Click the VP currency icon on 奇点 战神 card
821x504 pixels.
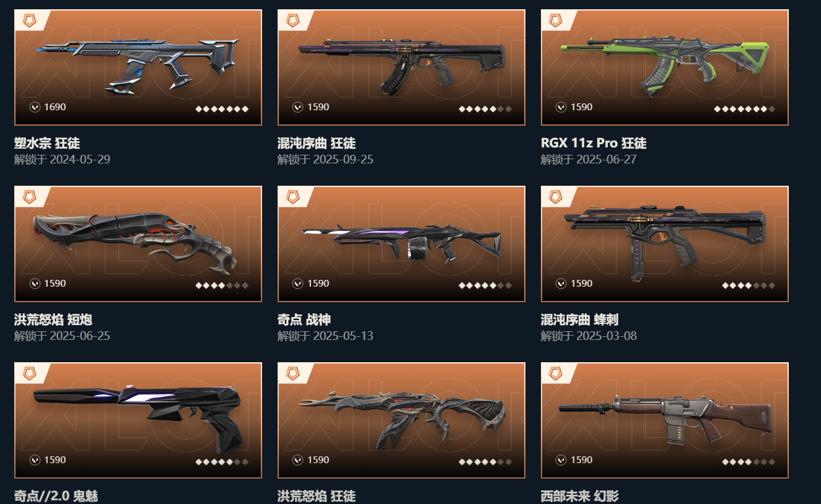(x=298, y=284)
